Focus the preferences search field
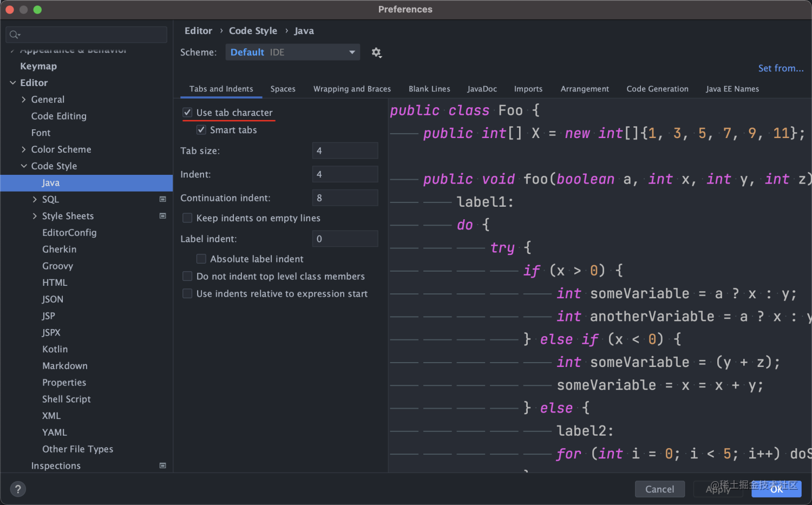 (x=87, y=35)
